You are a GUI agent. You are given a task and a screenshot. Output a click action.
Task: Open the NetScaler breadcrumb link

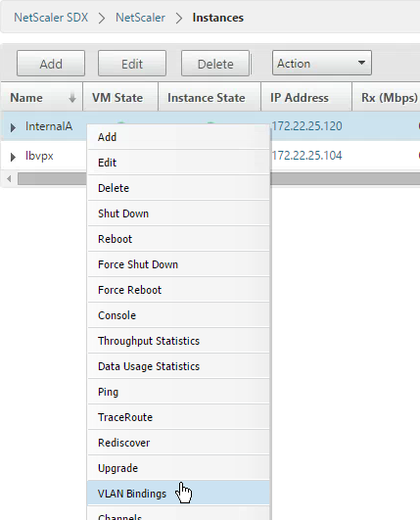pyautogui.click(x=140, y=18)
